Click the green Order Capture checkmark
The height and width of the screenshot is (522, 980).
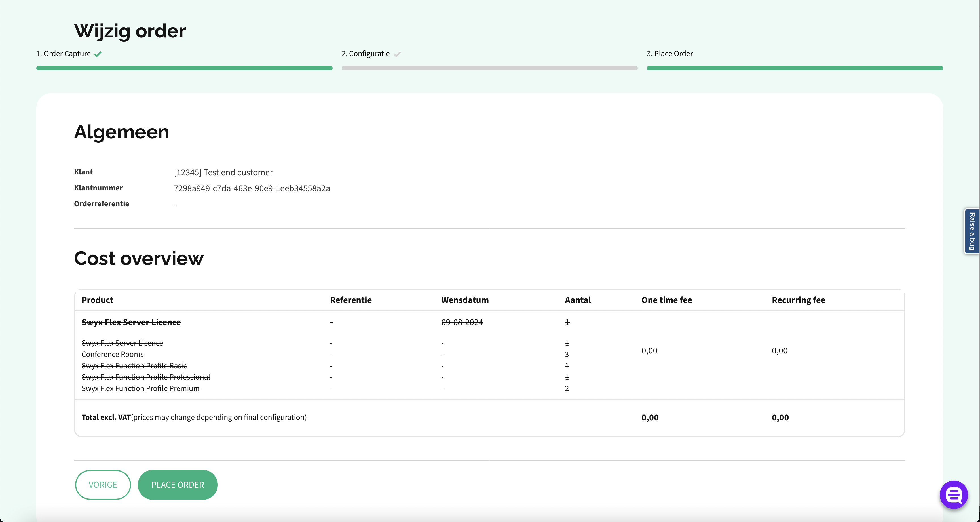pyautogui.click(x=98, y=54)
